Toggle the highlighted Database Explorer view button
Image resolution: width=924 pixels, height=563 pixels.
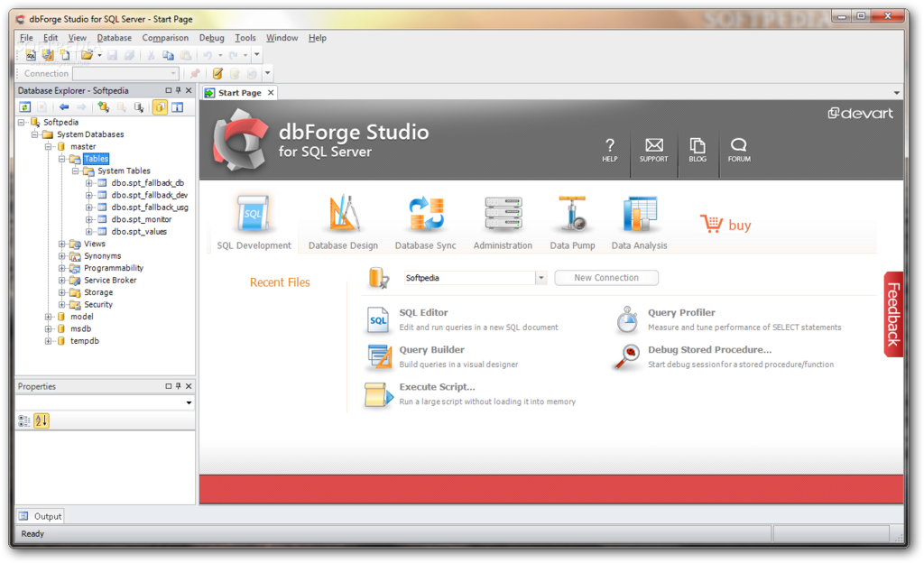(160, 107)
